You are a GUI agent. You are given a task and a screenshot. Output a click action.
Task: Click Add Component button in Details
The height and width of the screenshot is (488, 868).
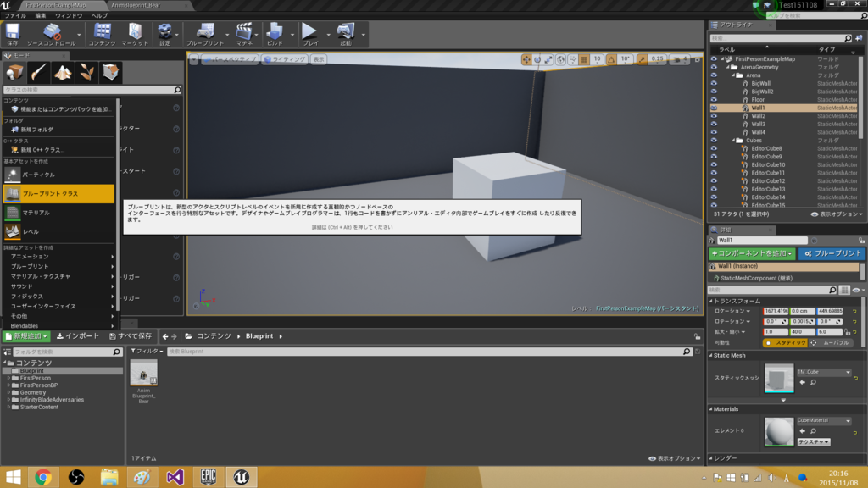(752, 253)
